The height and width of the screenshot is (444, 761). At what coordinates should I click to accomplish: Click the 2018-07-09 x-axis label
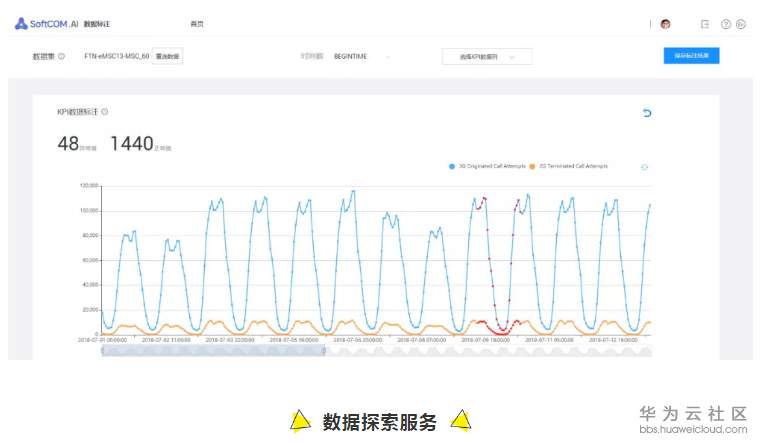(x=485, y=340)
